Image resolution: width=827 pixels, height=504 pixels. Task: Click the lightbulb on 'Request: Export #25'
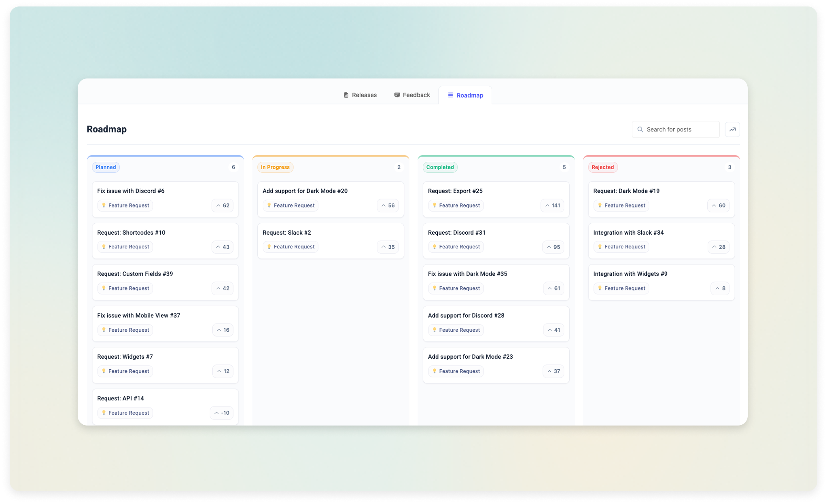pyautogui.click(x=435, y=205)
